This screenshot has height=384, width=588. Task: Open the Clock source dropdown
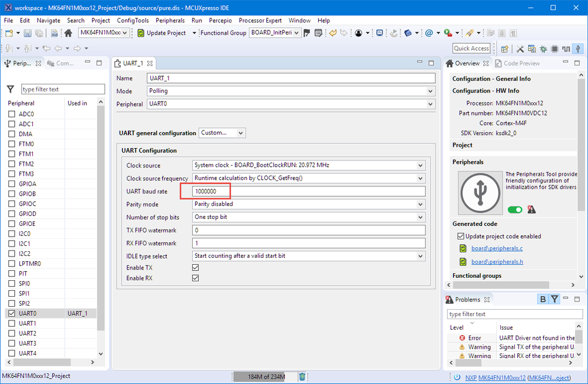coord(309,165)
